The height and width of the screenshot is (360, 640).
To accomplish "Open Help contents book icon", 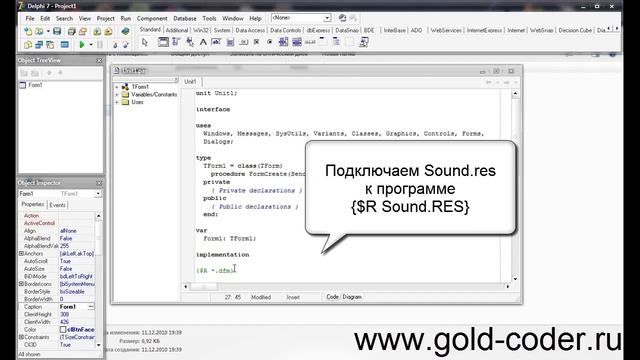I will [x=125, y=31].
